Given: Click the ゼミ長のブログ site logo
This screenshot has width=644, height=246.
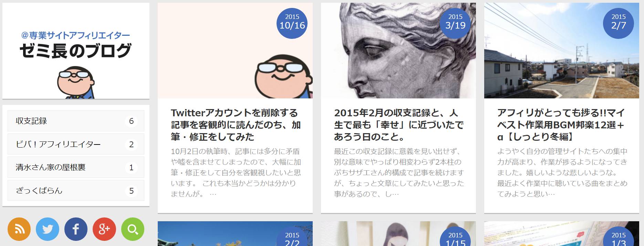Looking at the screenshot, I should (76, 51).
